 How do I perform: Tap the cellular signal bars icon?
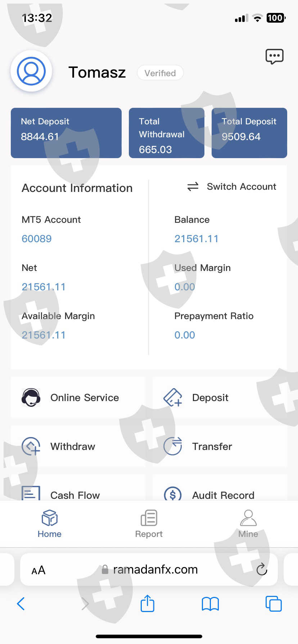coord(241,18)
